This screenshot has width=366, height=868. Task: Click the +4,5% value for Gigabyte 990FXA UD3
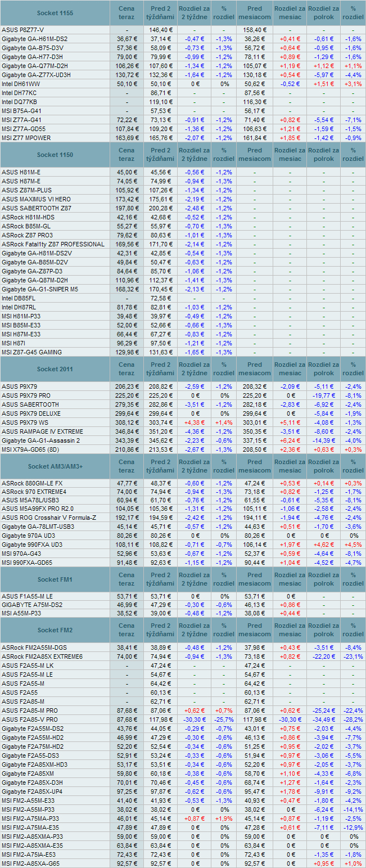(x=354, y=545)
